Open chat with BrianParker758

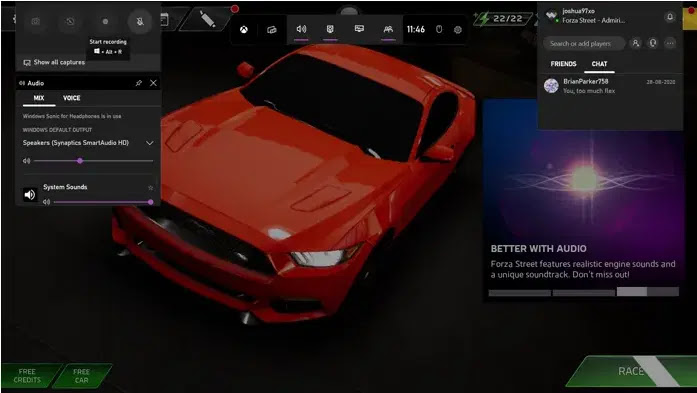pyautogui.click(x=610, y=86)
